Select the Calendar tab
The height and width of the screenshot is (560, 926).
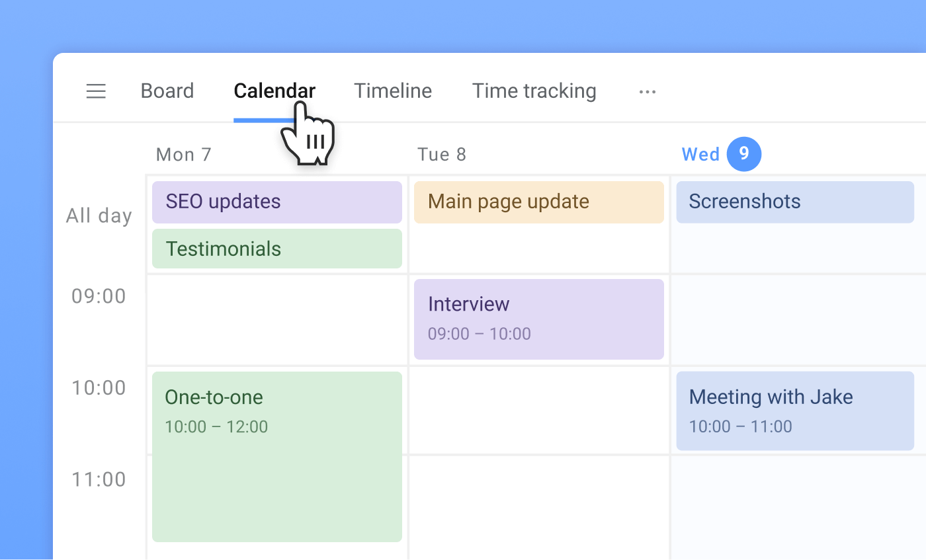[x=274, y=91]
